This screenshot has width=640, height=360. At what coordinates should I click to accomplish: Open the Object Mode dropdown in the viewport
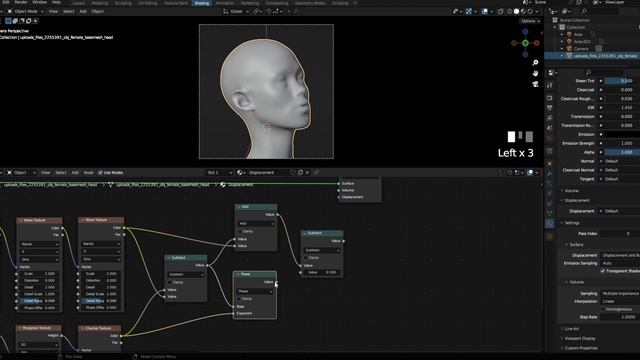pos(25,11)
